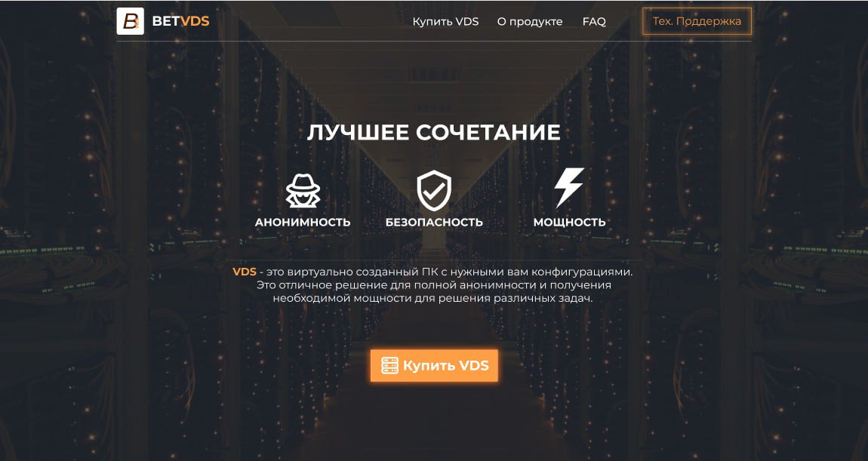Open the Купить VDS navigation item
868x461 pixels.
pyautogui.click(x=445, y=22)
